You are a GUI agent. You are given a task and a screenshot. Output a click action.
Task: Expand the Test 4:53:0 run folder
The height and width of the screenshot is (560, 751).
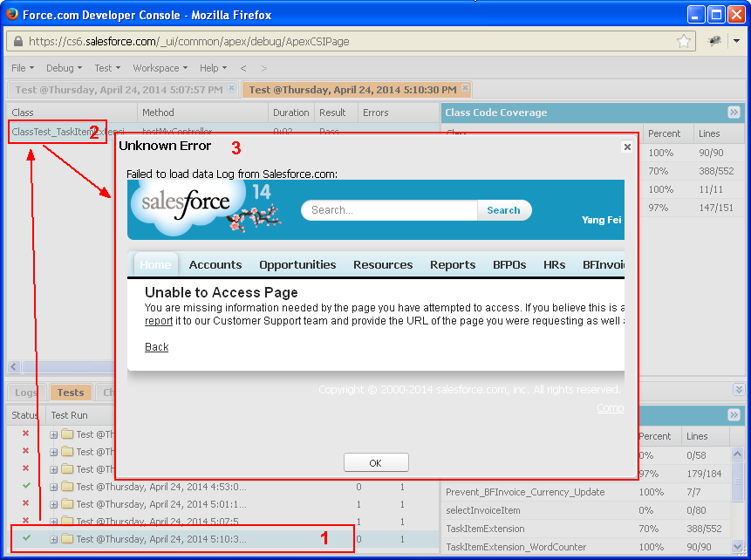click(x=54, y=488)
